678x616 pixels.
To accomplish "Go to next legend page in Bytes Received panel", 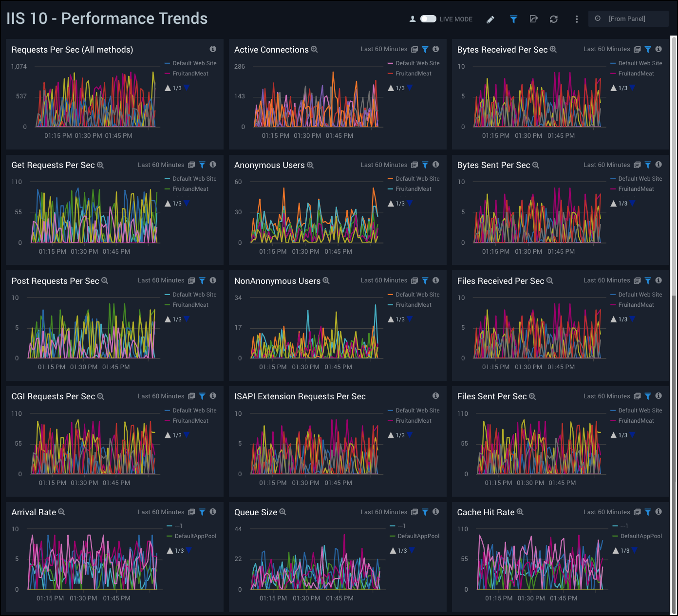I will coord(632,88).
